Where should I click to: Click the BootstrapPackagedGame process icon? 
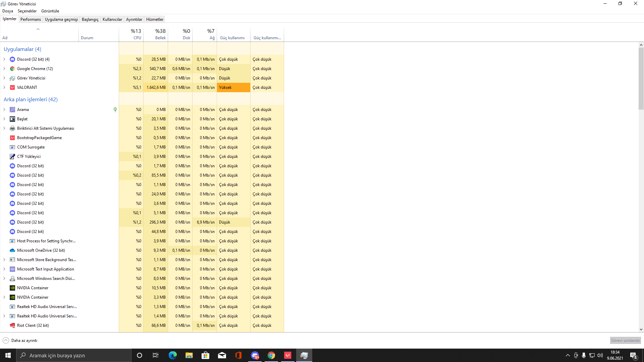click(x=12, y=138)
